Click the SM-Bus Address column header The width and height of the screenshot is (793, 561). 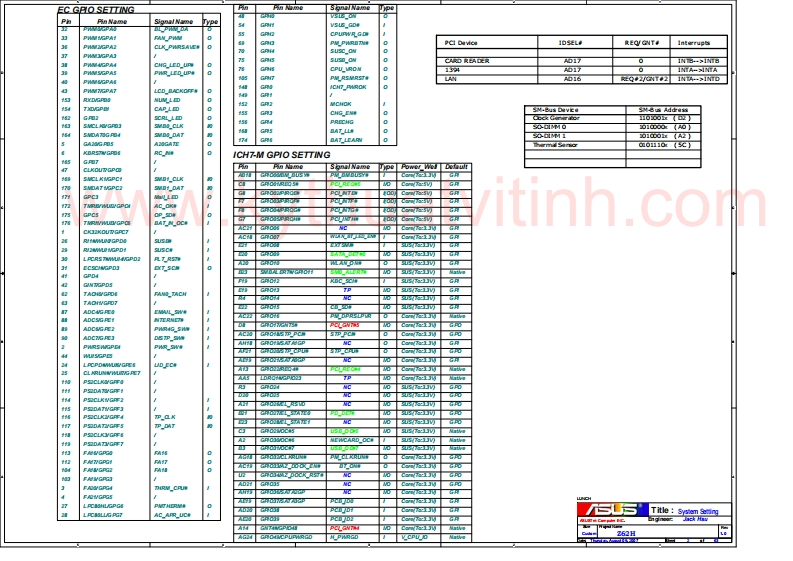663,109
